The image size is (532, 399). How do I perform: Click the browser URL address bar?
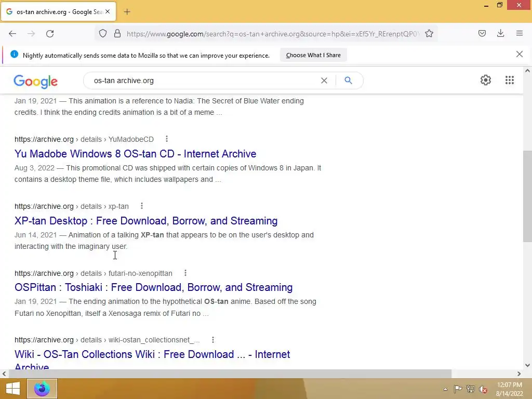[273, 34]
